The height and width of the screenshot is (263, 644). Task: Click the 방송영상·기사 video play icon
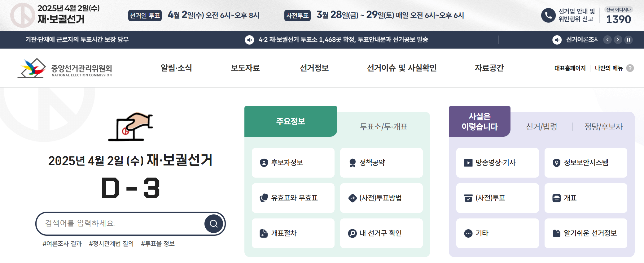(468, 163)
